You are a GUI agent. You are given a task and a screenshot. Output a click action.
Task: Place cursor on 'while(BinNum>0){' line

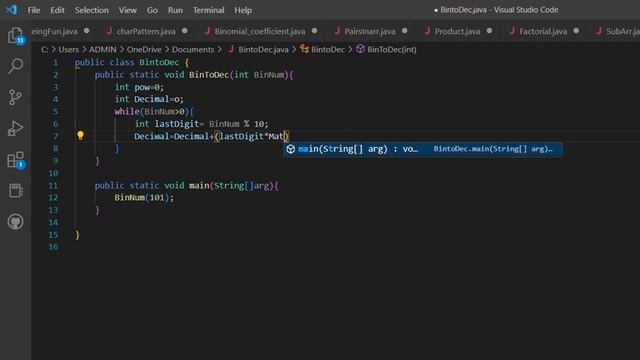pyautogui.click(x=154, y=111)
